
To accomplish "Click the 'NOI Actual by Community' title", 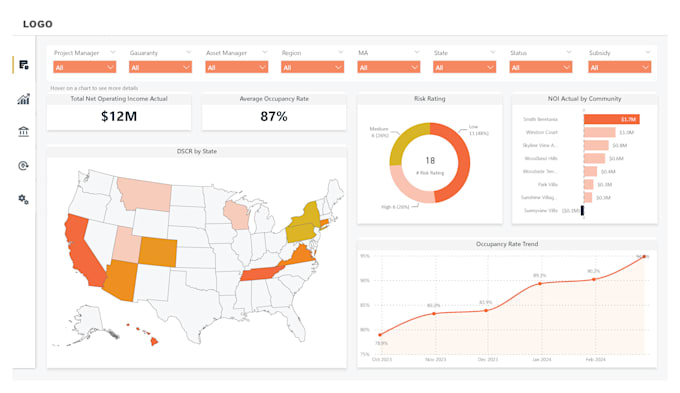I will click(x=584, y=98).
